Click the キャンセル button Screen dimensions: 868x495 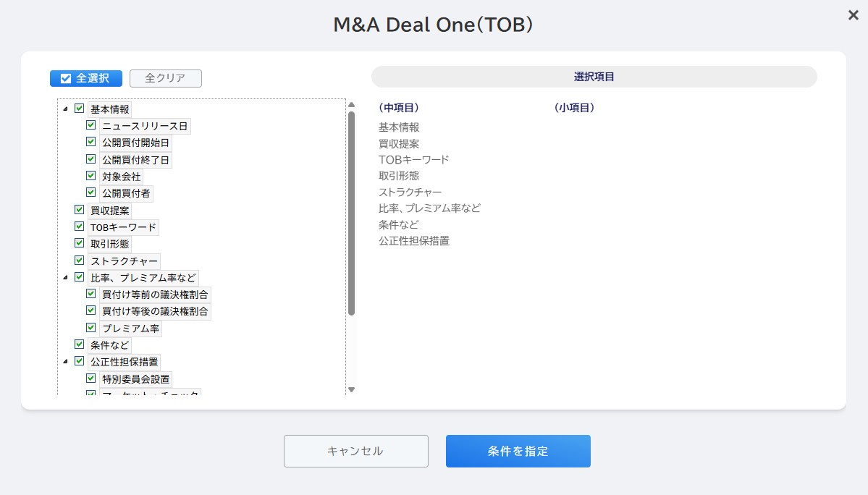click(x=356, y=452)
